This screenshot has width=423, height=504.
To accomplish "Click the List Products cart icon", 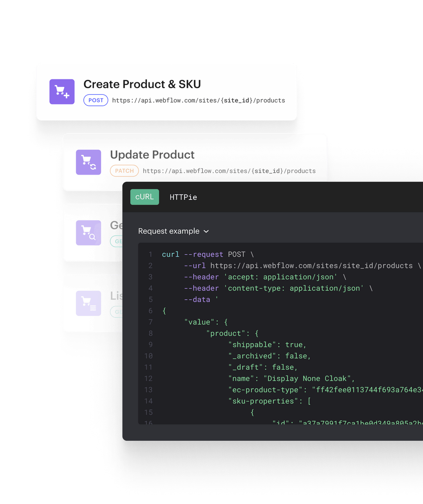I will pyautogui.click(x=89, y=303).
